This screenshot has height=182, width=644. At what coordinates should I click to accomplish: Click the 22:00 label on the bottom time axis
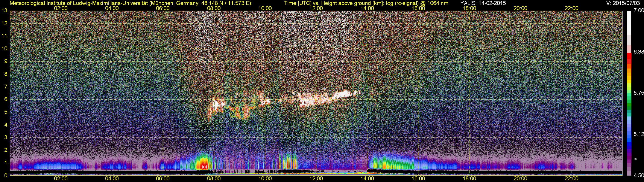tap(571, 179)
